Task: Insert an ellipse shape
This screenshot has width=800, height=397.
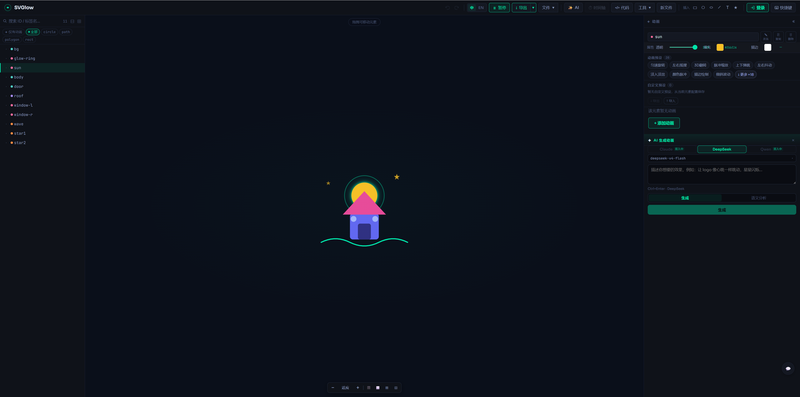Action: pyautogui.click(x=711, y=8)
